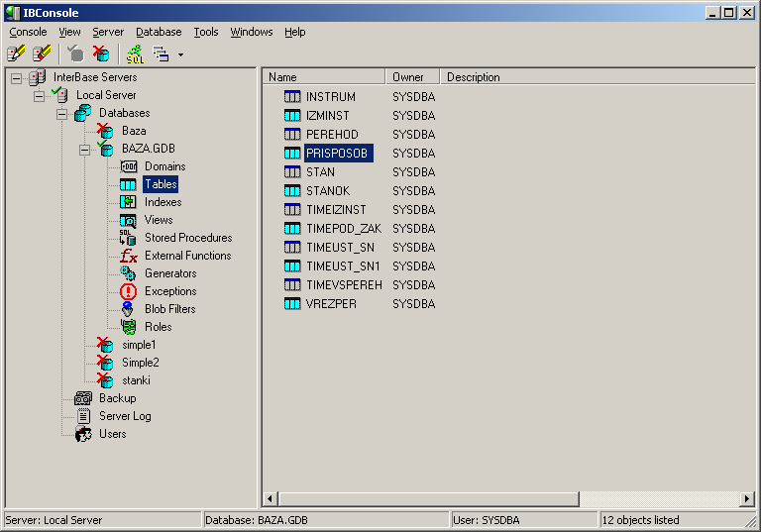Click the windows list toolbar icon
This screenshot has height=532, width=761.
tap(161, 53)
